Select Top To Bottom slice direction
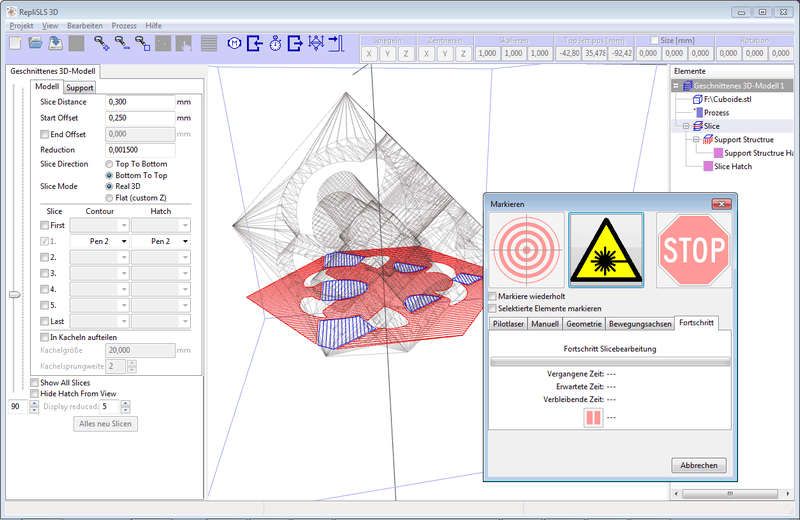The width and height of the screenshot is (800, 520). [x=109, y=164]
